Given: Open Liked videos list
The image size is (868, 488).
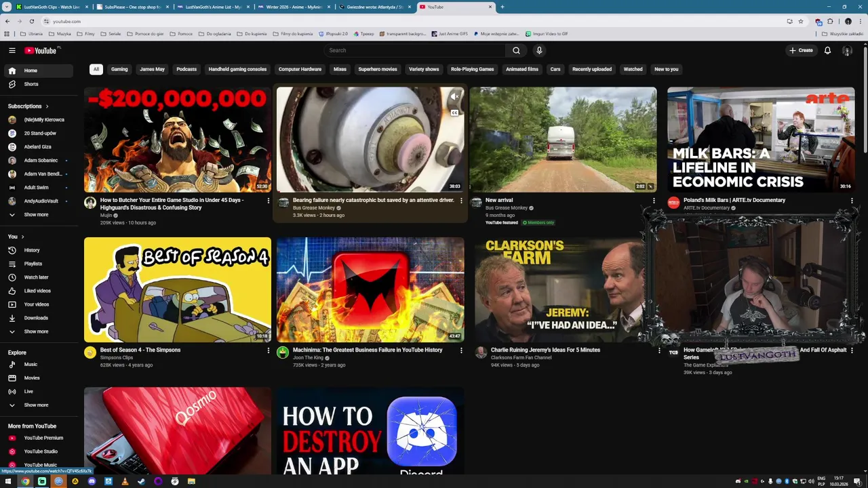Looking at the screenshot, I should click(38, 291).
